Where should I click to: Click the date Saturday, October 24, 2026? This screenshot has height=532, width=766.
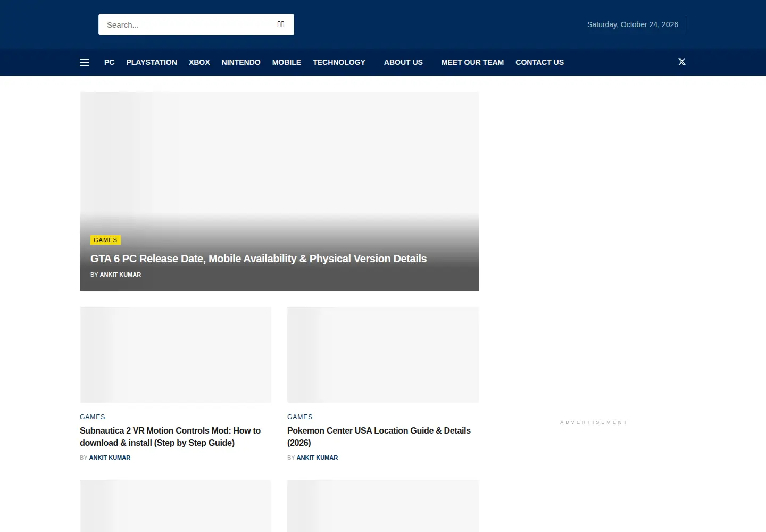(632, 24)
